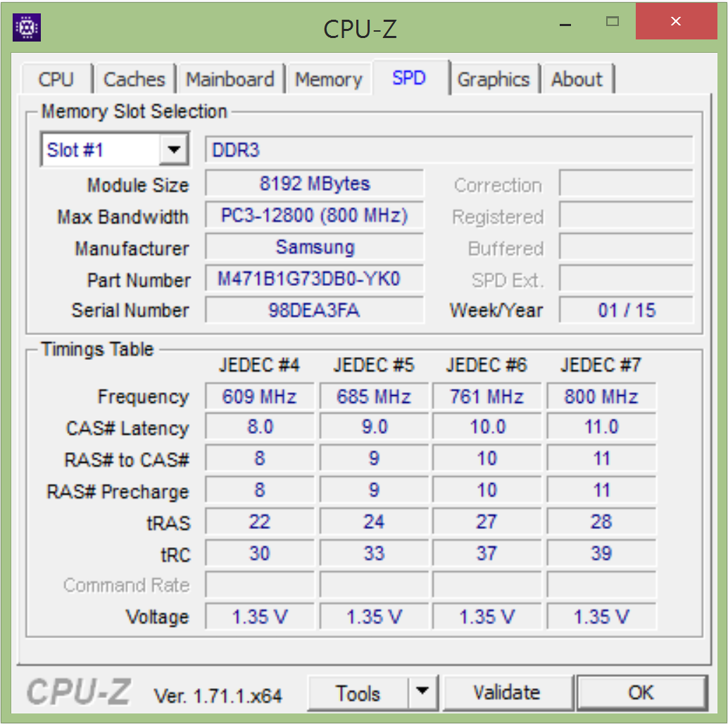Click the SPD tab
Screen dimensions: 728x724
point(409,77)
